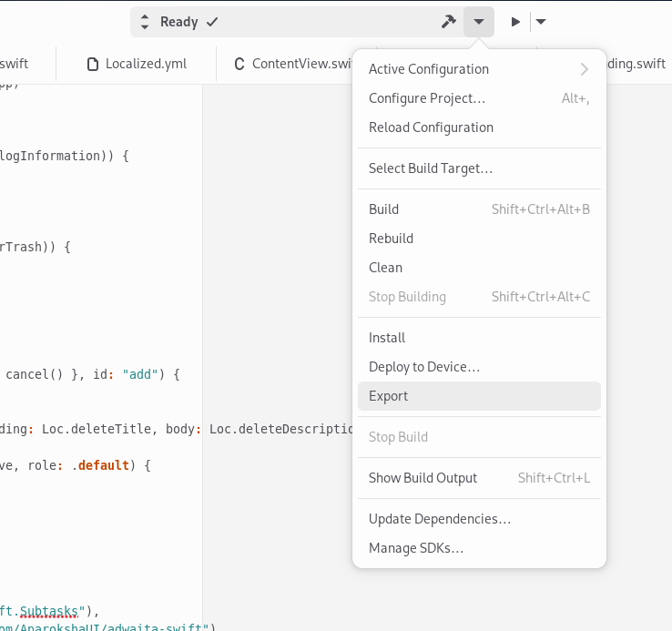Expand the run options dropdown arrow

point(540,22)
